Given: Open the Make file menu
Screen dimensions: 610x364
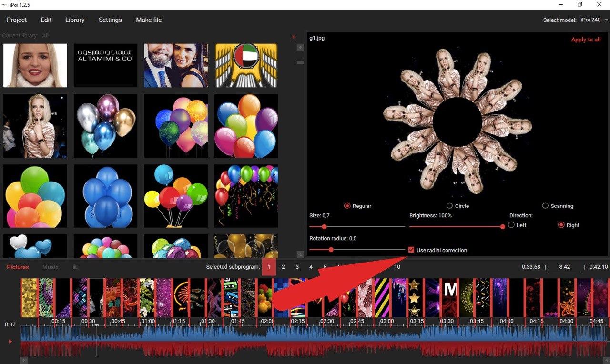Looking at the screenshot, I should tap(149, 20).
